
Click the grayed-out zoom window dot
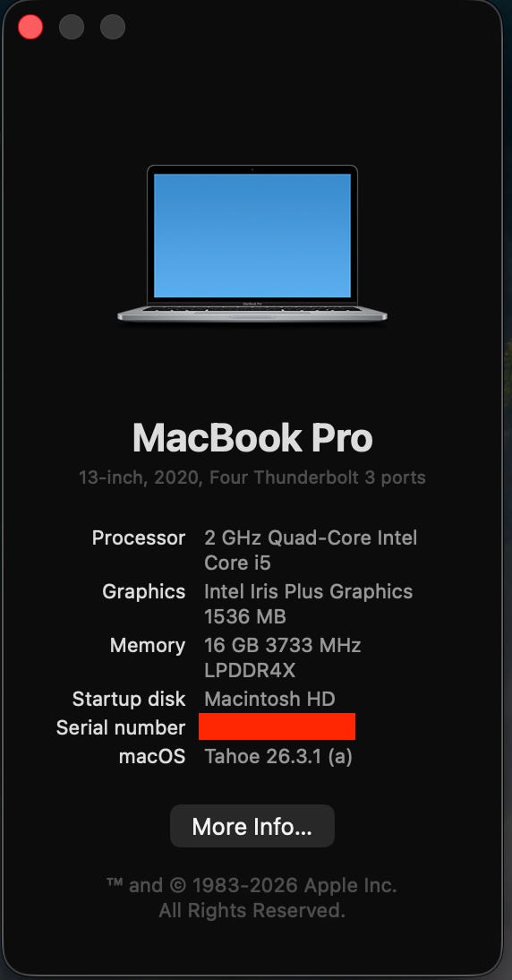[x=113, y=28]
